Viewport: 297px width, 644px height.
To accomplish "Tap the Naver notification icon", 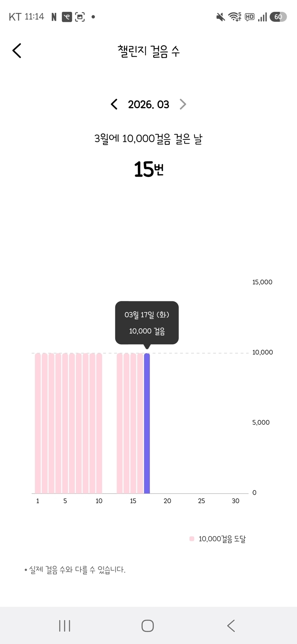I will [54, 17].
